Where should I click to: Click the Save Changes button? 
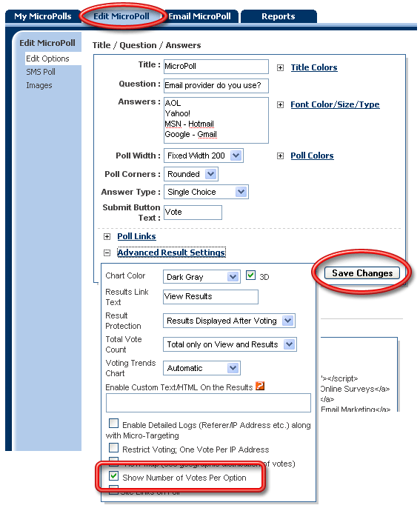362,273
